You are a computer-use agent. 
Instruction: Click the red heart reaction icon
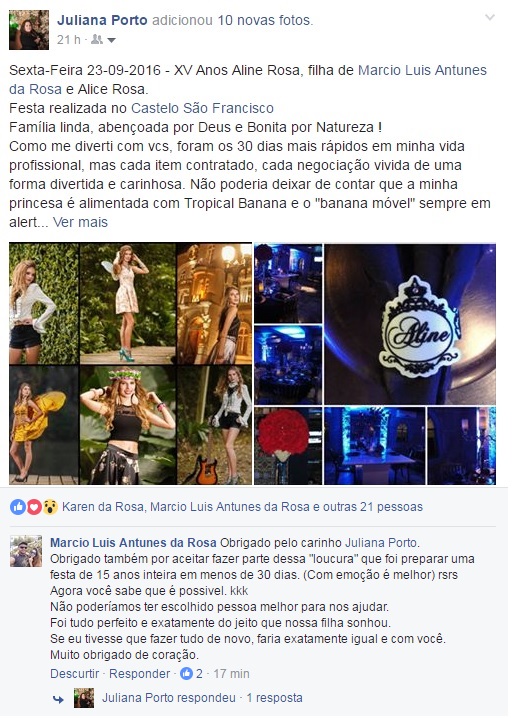point(34,507)
